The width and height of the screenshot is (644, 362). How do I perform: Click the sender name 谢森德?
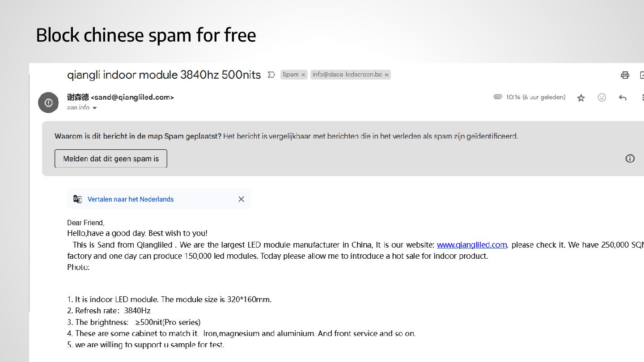coord(78,97)
